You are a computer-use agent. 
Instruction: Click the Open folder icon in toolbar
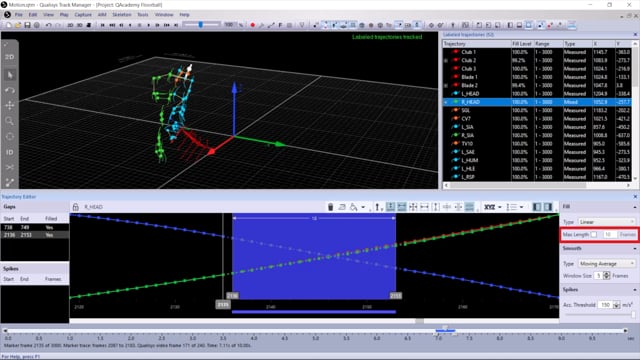18,25
